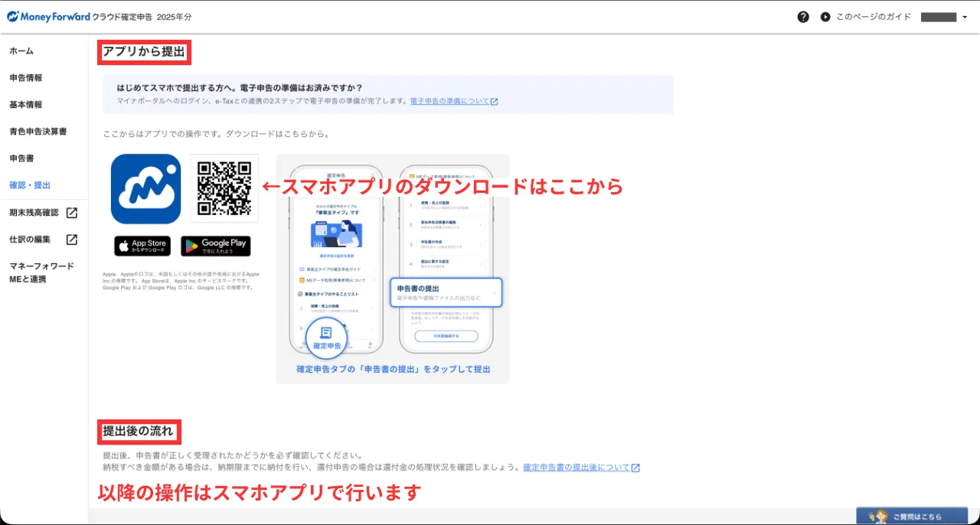The height and width of the screenshot is (525, 980).
Task: Select 確認・提出 sidebar item
Action: 31,185
